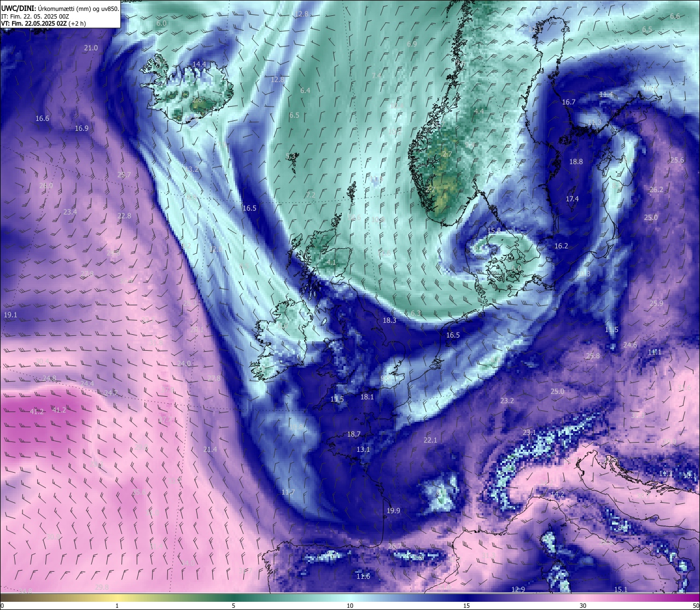Click the 17.4 value in the Baltic

click(572, 199)
